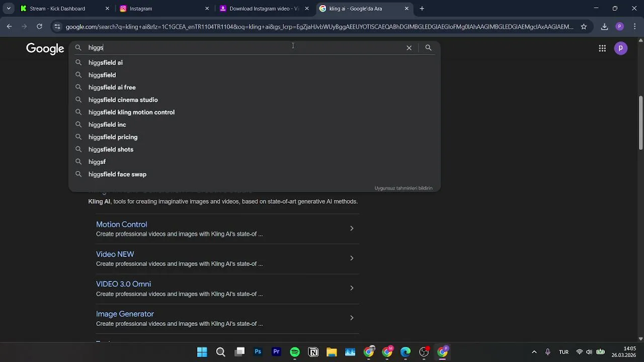Viewport: 644px width, 362px height.
Task: Open the tab search dropdown arrow
Action: [9, 9]
